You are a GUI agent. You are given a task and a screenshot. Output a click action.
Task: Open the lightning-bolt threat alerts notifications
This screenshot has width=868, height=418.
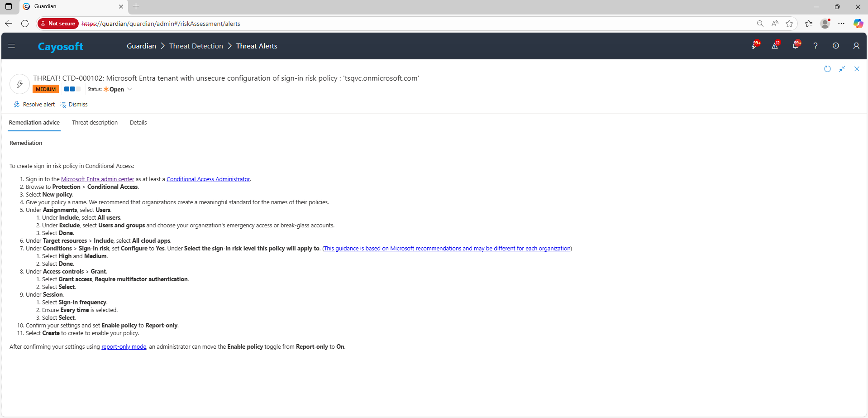pos(754,46)
